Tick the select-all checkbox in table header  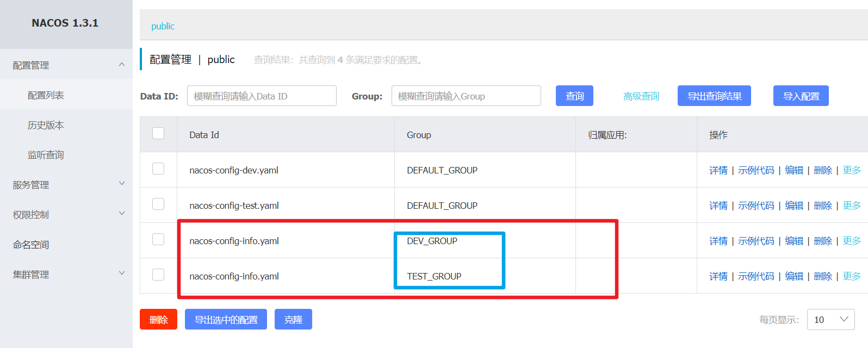tap(158, 133)
